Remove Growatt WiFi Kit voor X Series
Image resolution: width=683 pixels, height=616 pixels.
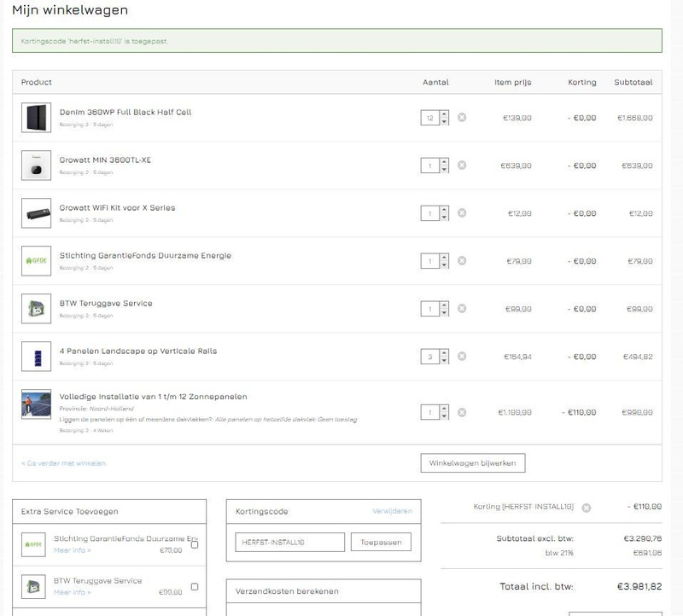click(462, 213)
